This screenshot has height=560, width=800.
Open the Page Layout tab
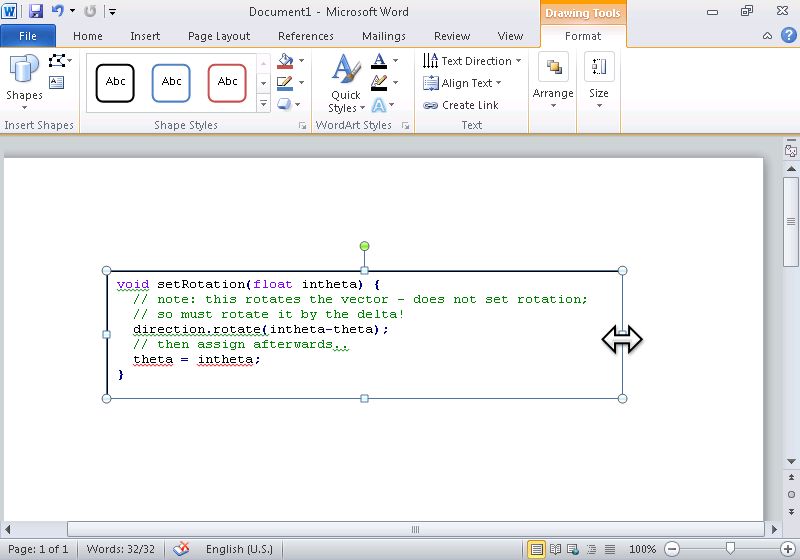[219, 36]
